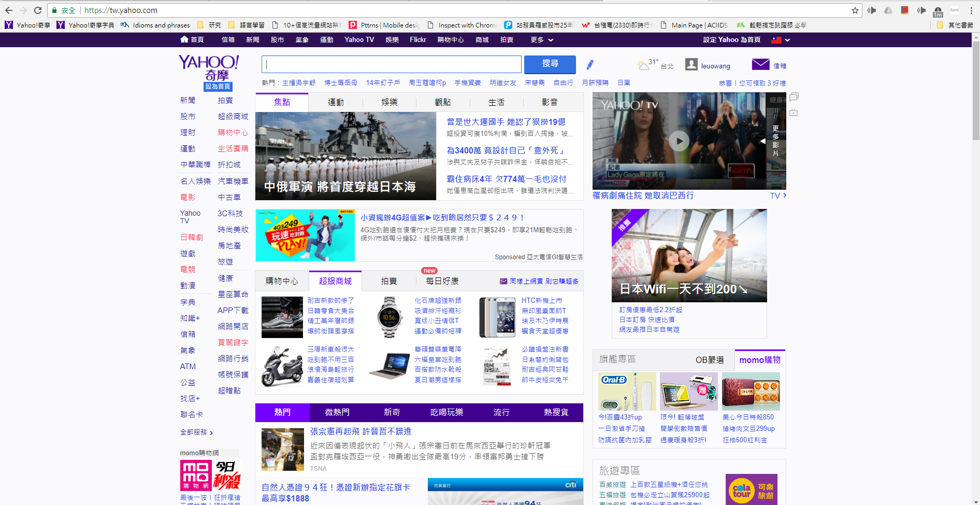This screenshot has width=980, height=505.
Task: Click the green secure padlock icon
Action: click(54, 10)
